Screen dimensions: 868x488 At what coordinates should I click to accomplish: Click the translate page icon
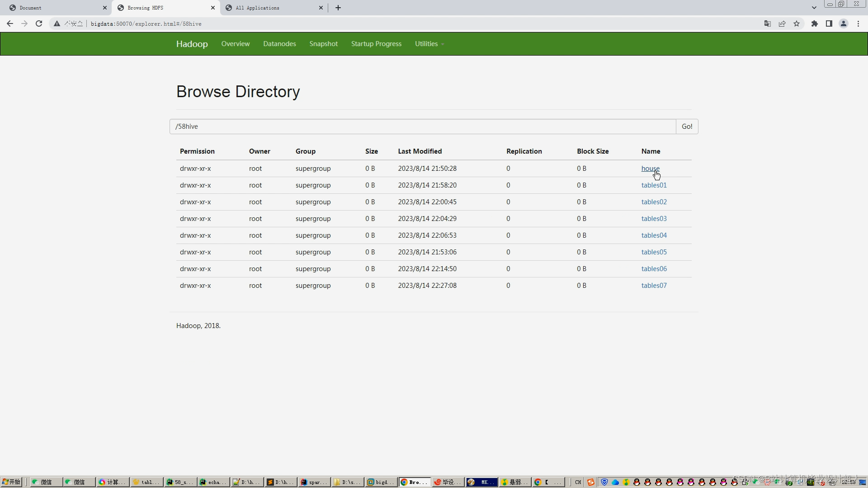click(x=767, y=23)
